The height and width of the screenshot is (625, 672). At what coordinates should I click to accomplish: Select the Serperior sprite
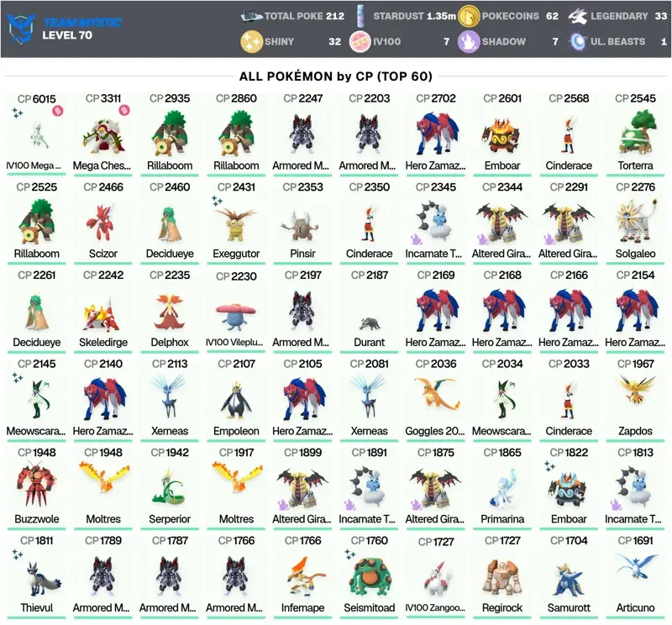(169, 487)
